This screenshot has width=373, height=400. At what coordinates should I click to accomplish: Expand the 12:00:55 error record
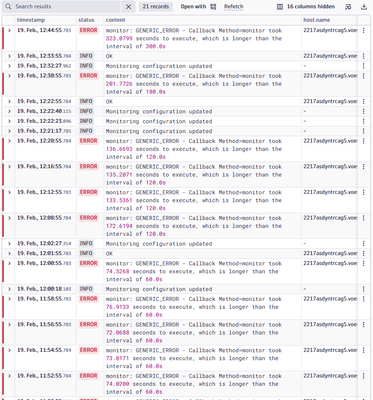(9, 263)
